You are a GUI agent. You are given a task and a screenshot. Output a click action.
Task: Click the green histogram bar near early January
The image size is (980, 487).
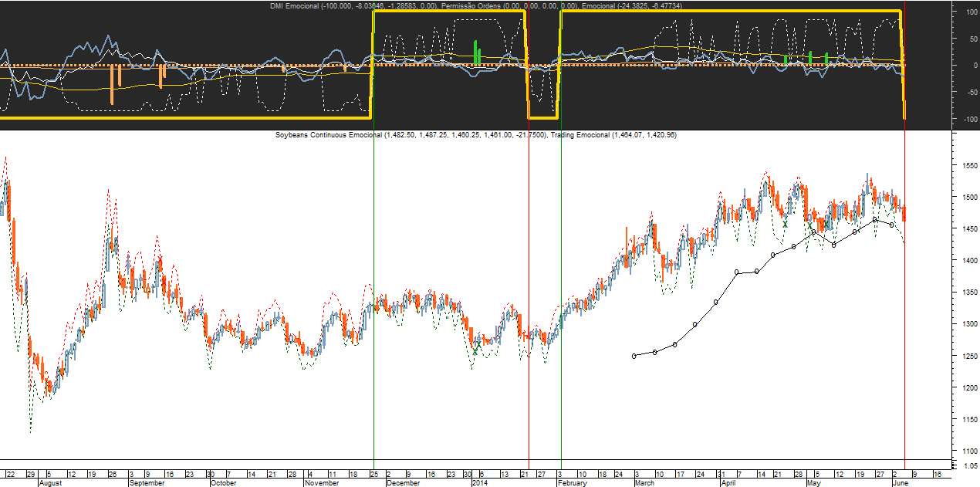pos(475,52)
